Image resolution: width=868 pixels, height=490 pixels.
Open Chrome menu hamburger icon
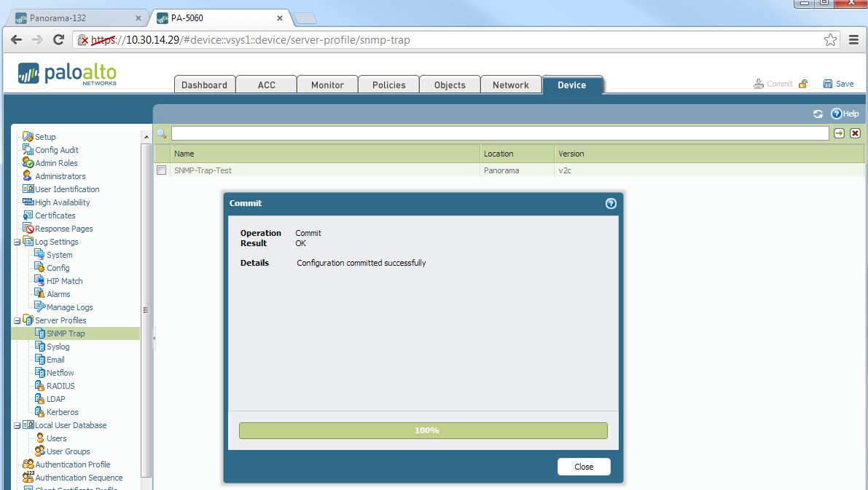tap(853, 40)
